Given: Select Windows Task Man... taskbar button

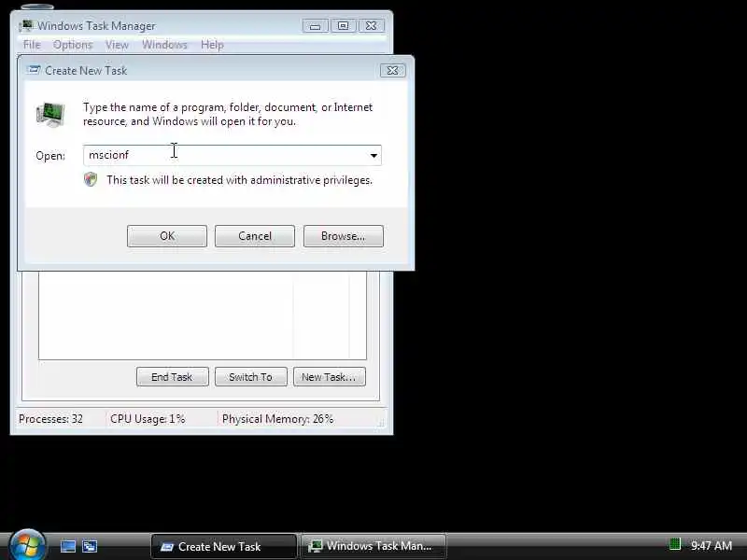Looking at the screenshot, I should pos(373,546).
